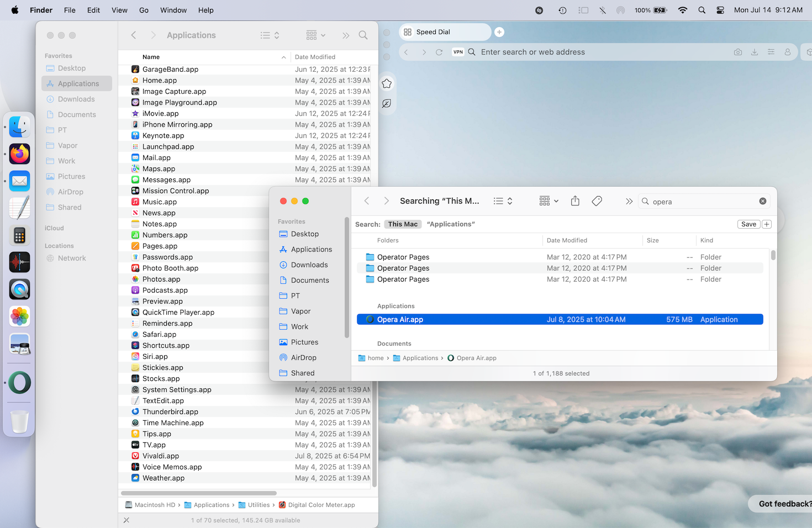Open Spotlight search in menu bar

coord(702,10)
